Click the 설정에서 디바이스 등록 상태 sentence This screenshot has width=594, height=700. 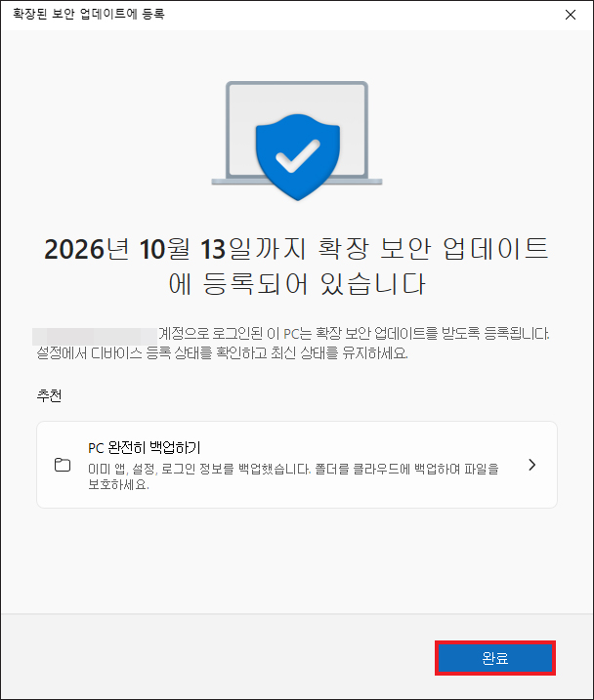click(222, 353)
